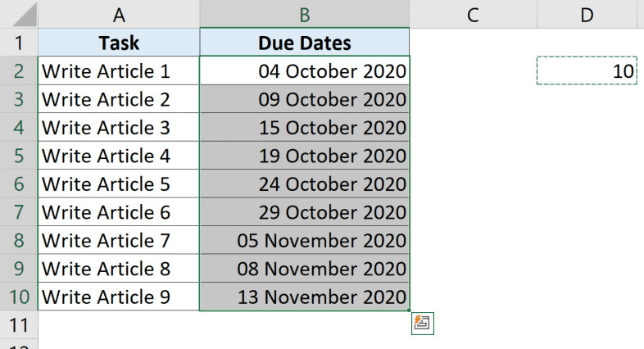This screenshot has height=349, width=644.
Task: Click the 13 November 2020 cell
Action: (x=304, y=296)
